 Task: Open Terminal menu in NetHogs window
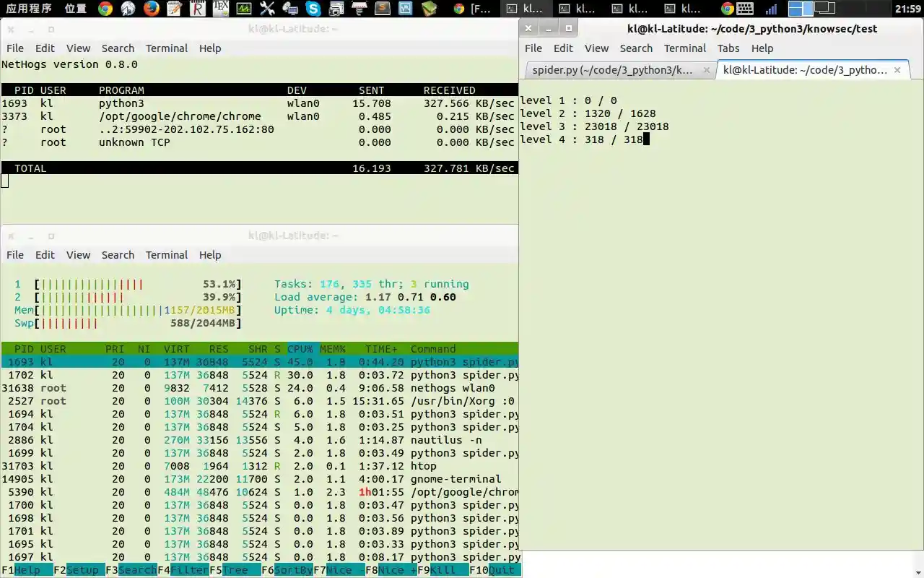point(166,48)
